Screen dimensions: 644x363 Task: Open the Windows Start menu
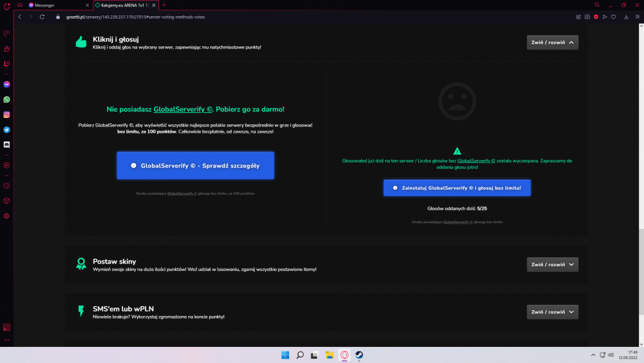pyautogui.click(x=285, y=355)
